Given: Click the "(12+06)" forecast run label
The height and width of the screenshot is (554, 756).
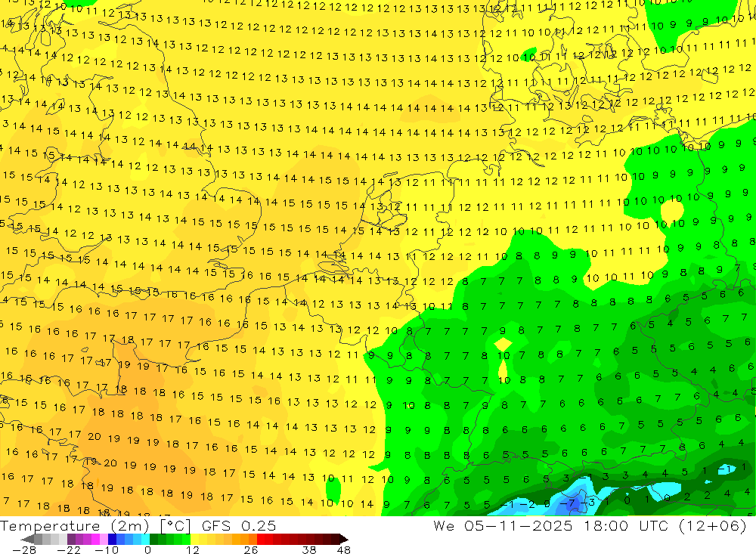Looking at the screenshot, I should coord(712,526).
